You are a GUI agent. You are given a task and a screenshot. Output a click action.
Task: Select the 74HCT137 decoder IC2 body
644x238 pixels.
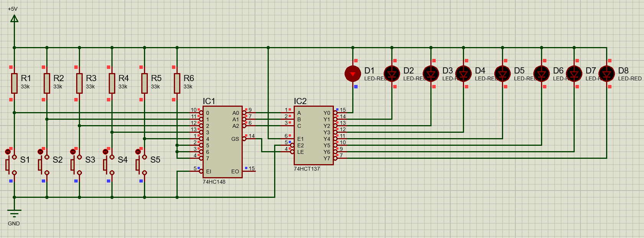pos(314,135)
